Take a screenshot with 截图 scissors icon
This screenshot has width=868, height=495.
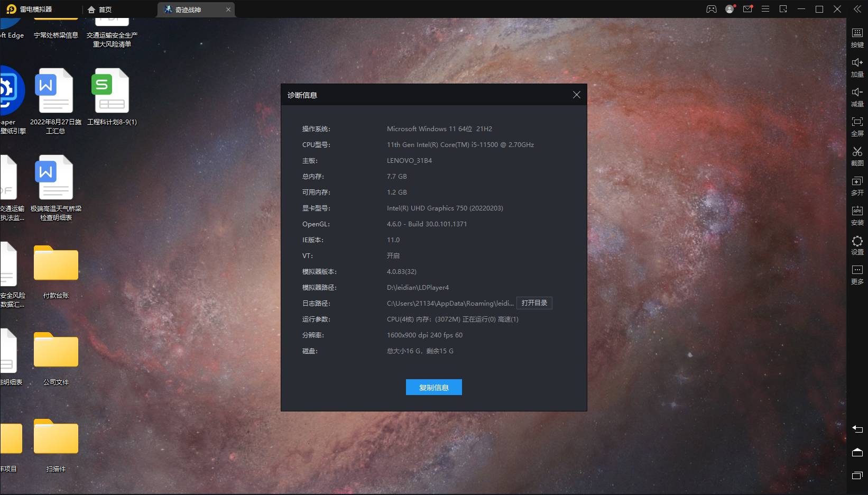(x=857, y=155)
